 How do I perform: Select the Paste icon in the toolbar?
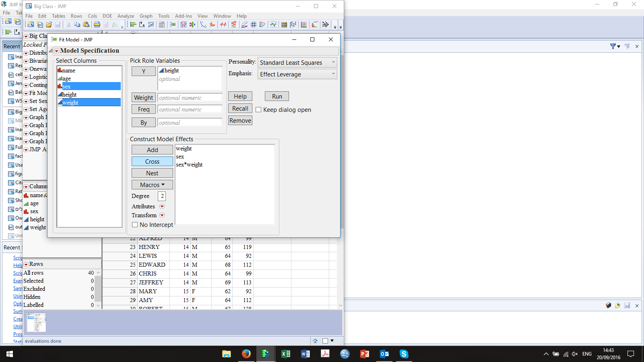pyautogui.click(x=86, y=25)
